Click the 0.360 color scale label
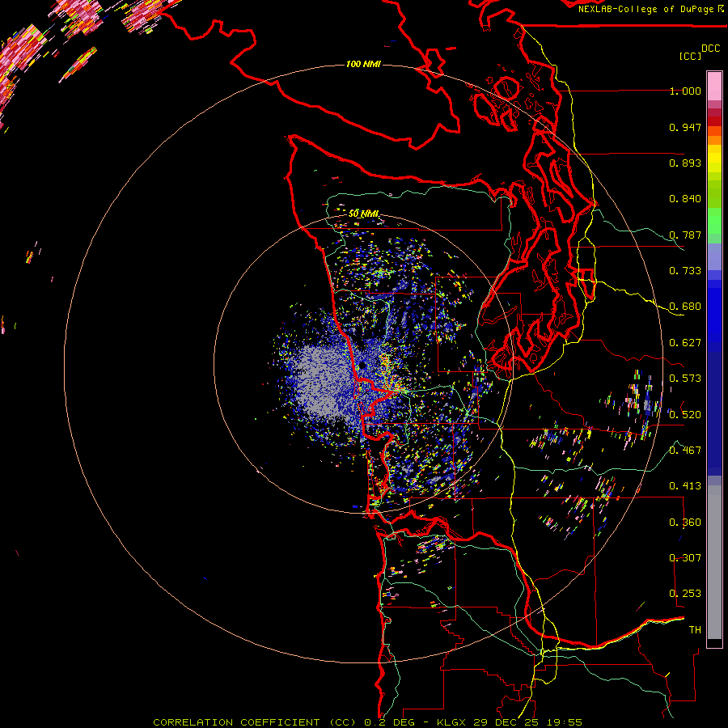The width and height of the screenshot is (728, 728). [x=685, y=522]
